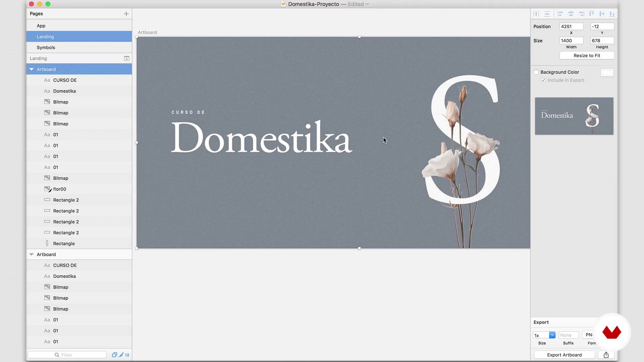This screenshot has width=644, height=362.
Task: Open the export size 1x dropdown
Action: [552, 335]
